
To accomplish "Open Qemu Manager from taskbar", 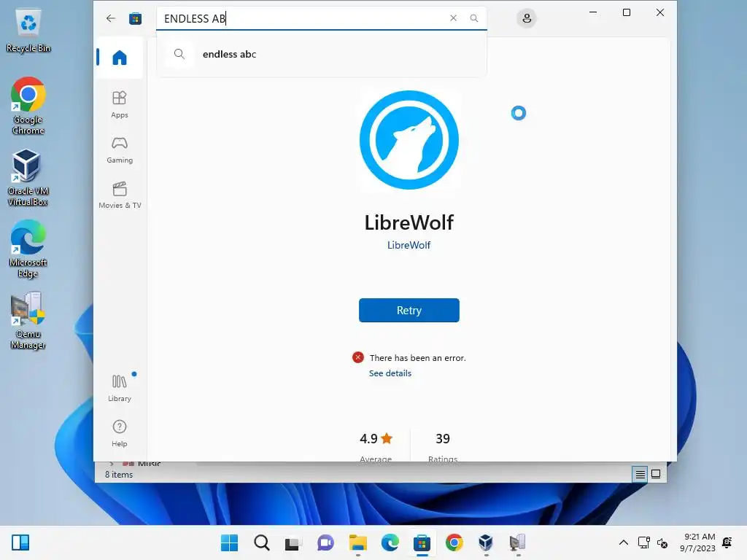I will pyautogui.click(x=518, y=542).
